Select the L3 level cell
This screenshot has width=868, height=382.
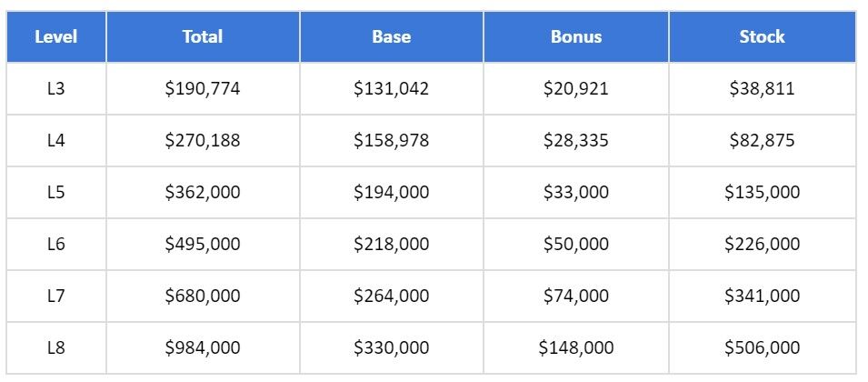56,89
